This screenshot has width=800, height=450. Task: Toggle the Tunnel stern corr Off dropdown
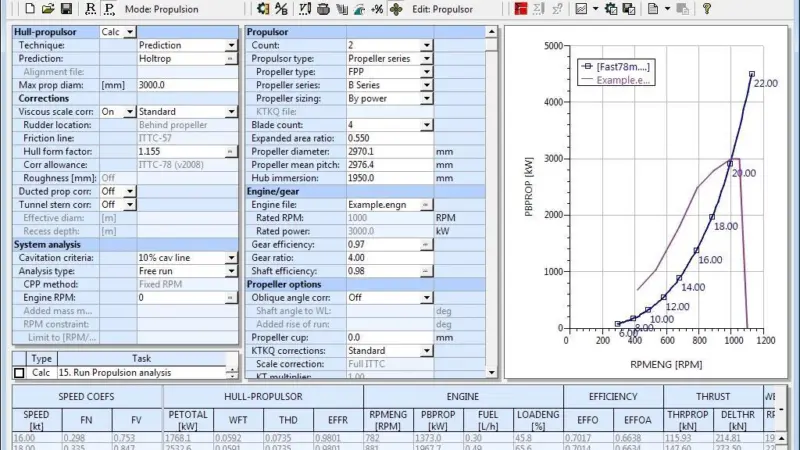tap(130, 205)
